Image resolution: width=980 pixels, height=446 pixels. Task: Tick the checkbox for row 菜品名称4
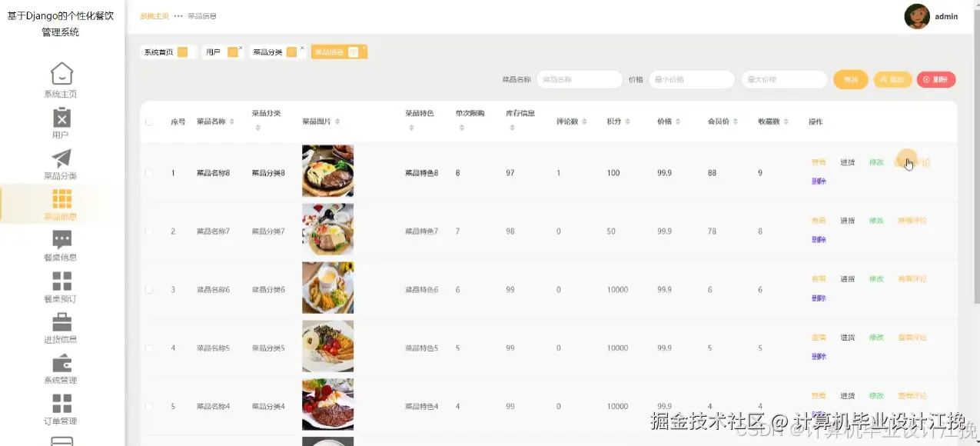pos(149,407)
